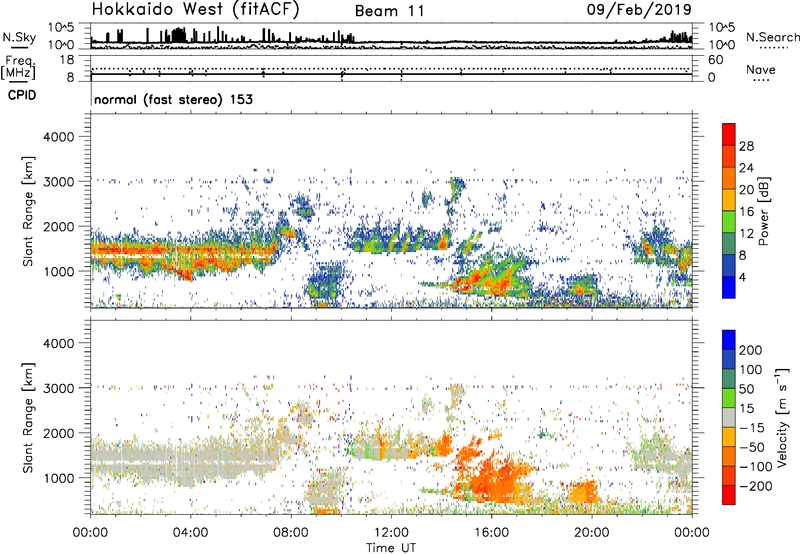Click Slant Range label of power panel
The image size is (800, 554).
point(28,211)
